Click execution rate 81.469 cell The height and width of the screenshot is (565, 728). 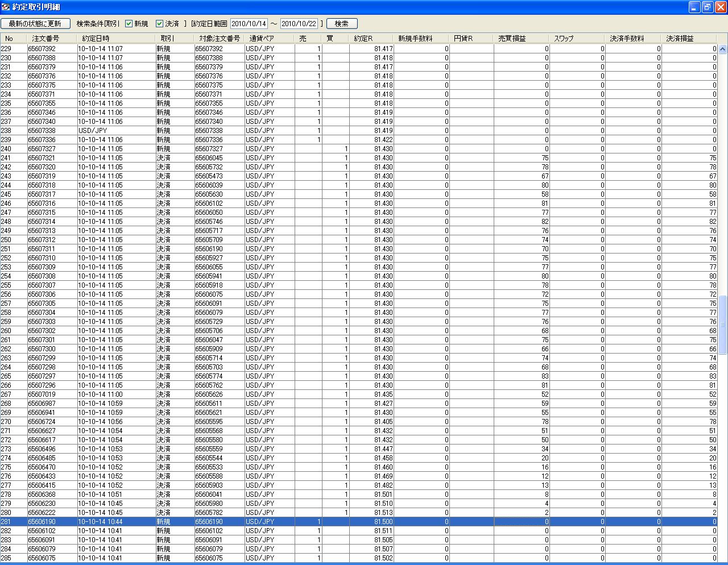(371, 476)
